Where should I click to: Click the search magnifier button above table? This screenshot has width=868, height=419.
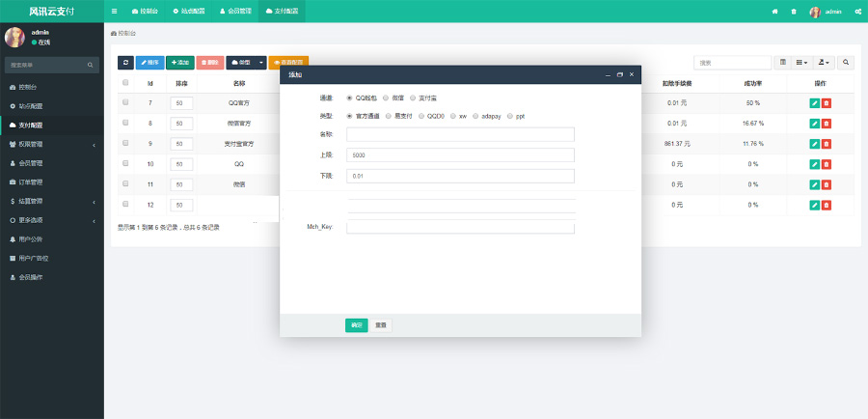point(846,62)
